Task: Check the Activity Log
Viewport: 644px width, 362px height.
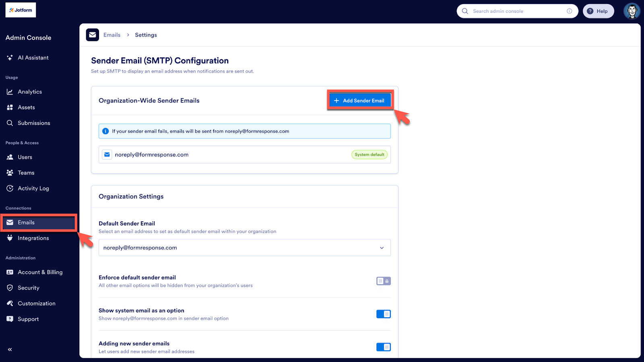Action: coord(33,188)
